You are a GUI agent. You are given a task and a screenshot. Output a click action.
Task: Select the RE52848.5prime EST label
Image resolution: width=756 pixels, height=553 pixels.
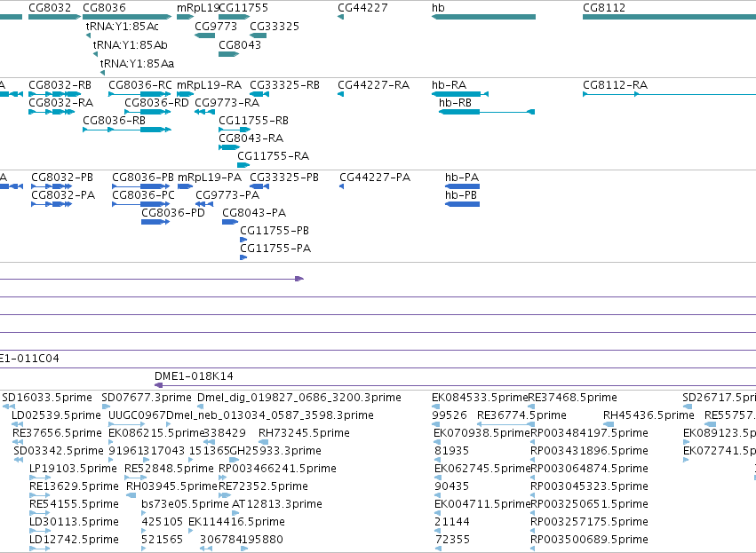[x=169, y=469]
